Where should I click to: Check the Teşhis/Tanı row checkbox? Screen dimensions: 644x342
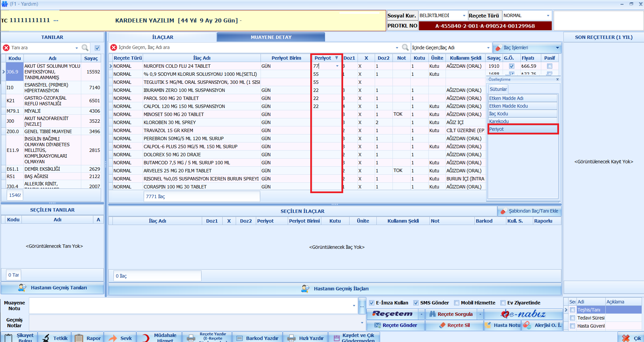point(572,310)
